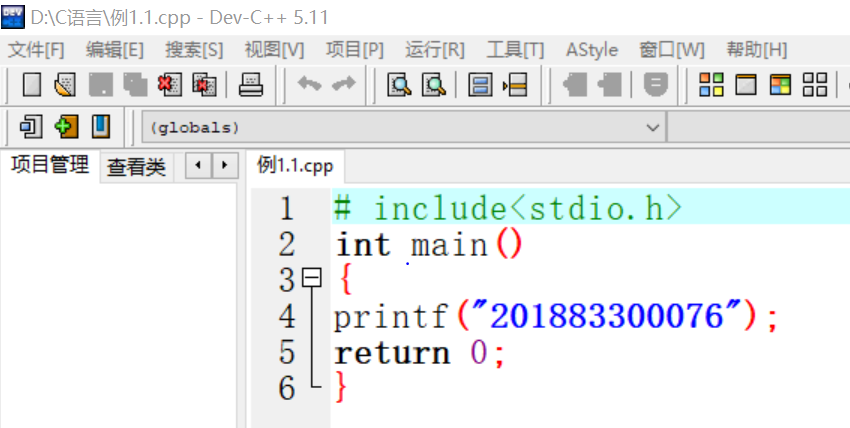The image size is (850, 428).
Task: Click the 'int' keyword on line 2
Action: pyautogui.click(x=363, y=245)
